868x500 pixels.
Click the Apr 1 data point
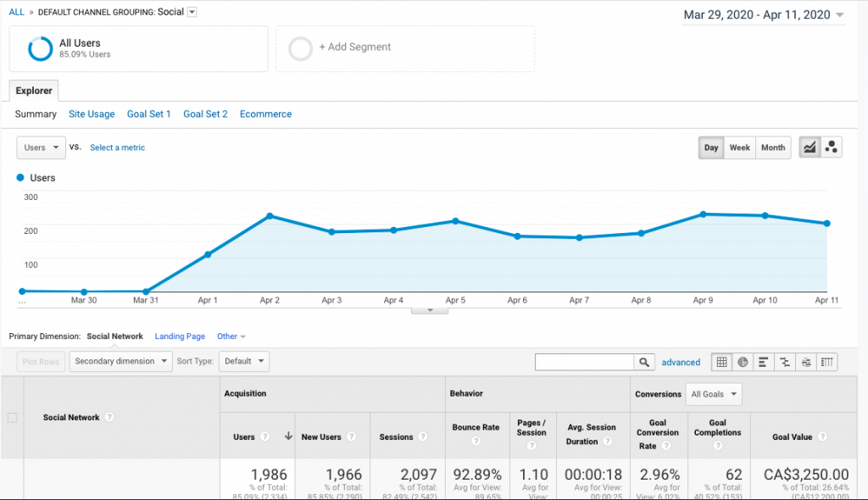pyautogui.click(x=208, y=255)
